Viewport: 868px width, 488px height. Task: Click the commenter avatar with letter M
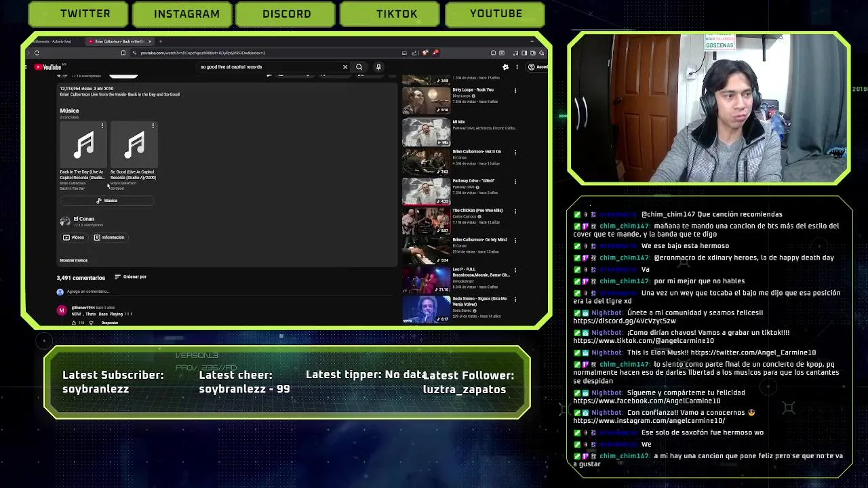pyautogui.click(x=62, y=310)
